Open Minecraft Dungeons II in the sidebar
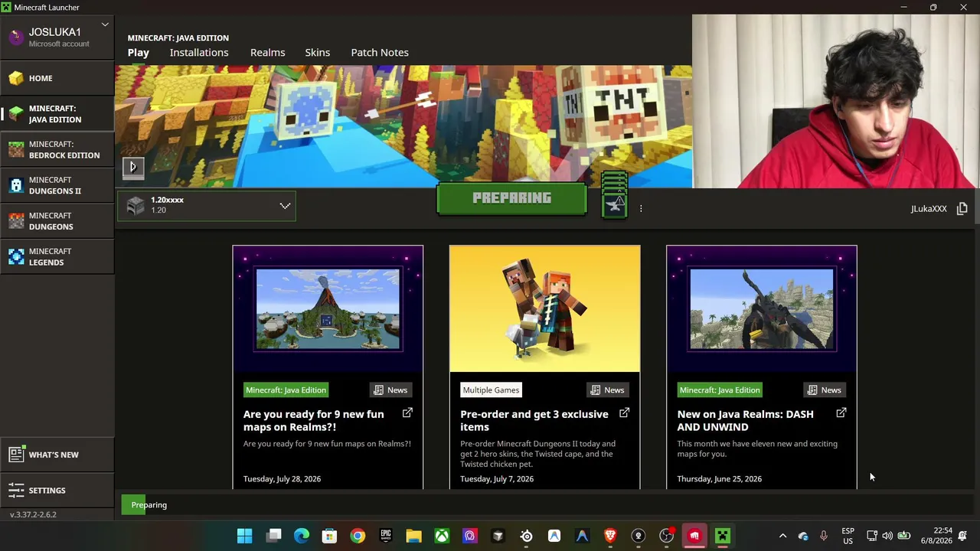The height and width of the screenshot is (551, 980). [x=57, y=185]
